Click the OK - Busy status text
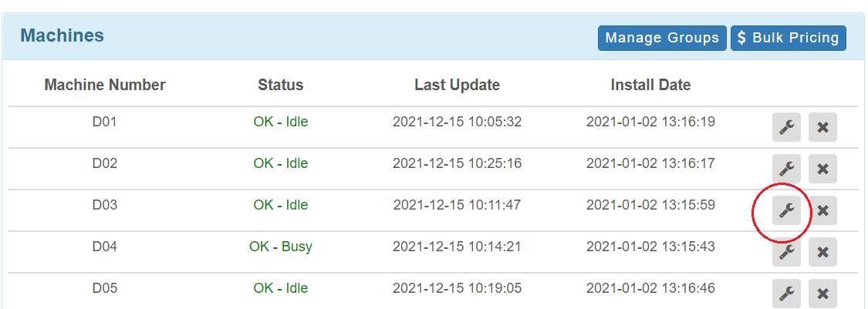Viewport: 868px width, 309px height. point(281,246)
